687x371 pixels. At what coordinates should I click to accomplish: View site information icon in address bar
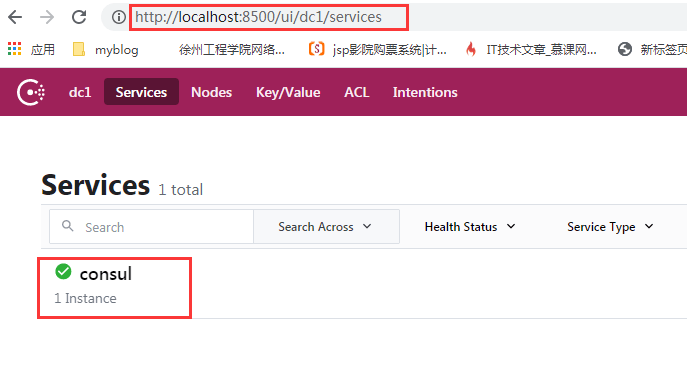tap(118, 17)
